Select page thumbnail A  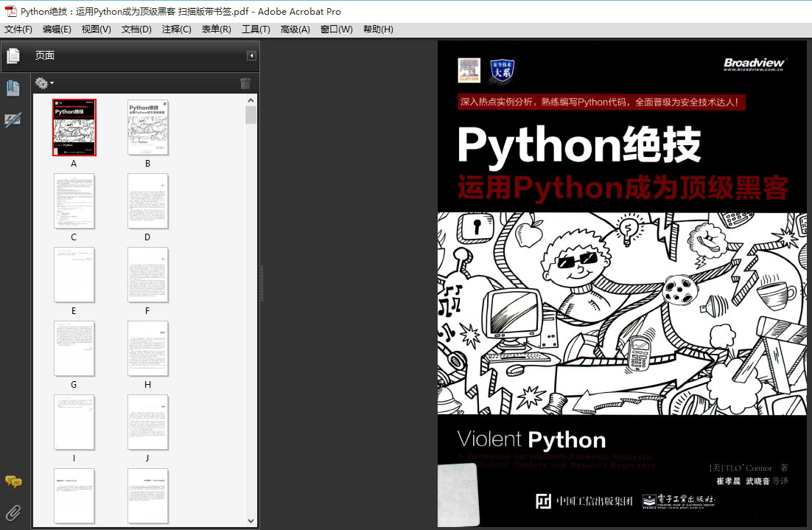74,128
